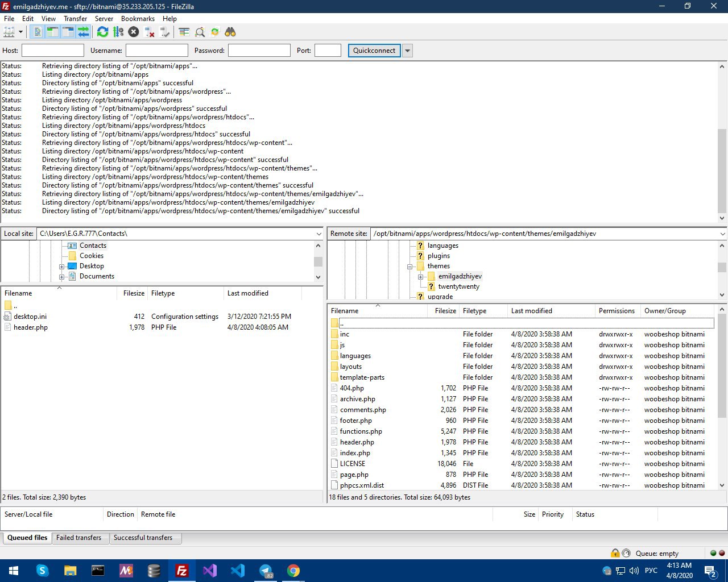
Task: Open the Site Manager toolbar icon
Action: [x=9, y=32]
